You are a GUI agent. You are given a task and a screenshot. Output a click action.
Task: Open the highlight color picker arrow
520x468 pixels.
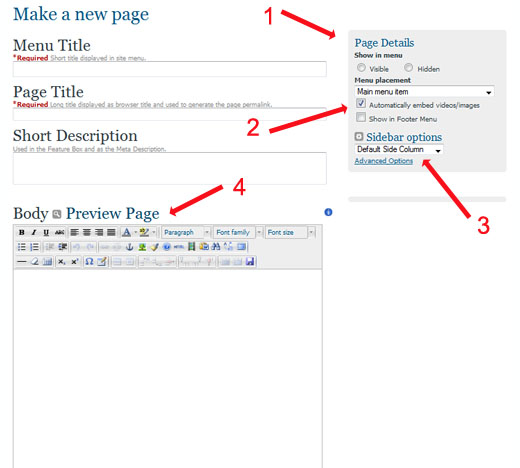(154, 232)
